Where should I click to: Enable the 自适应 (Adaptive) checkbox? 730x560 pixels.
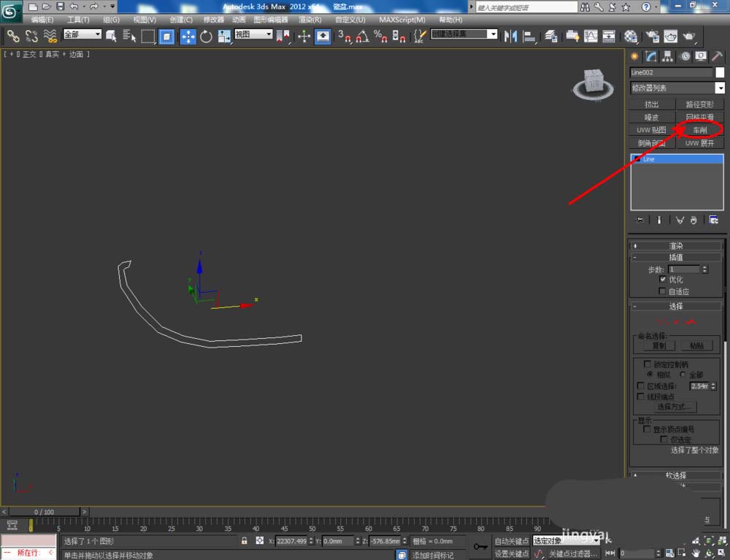pos(663,291)
